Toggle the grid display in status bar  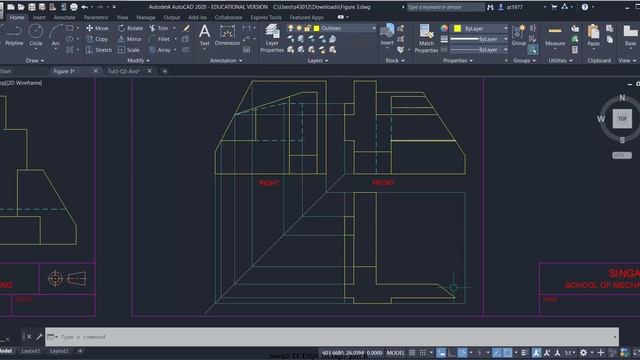click(x=412, y=353)
